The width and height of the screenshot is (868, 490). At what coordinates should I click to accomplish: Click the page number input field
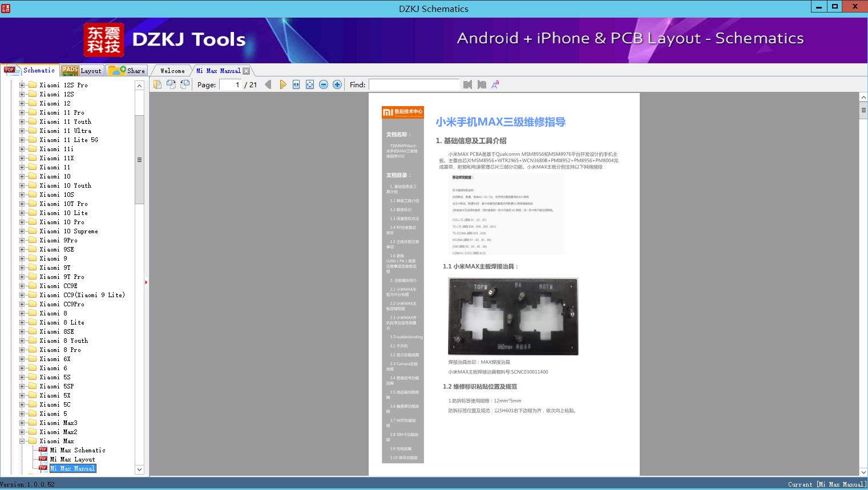pyautogui.click(x=231, y=84)
